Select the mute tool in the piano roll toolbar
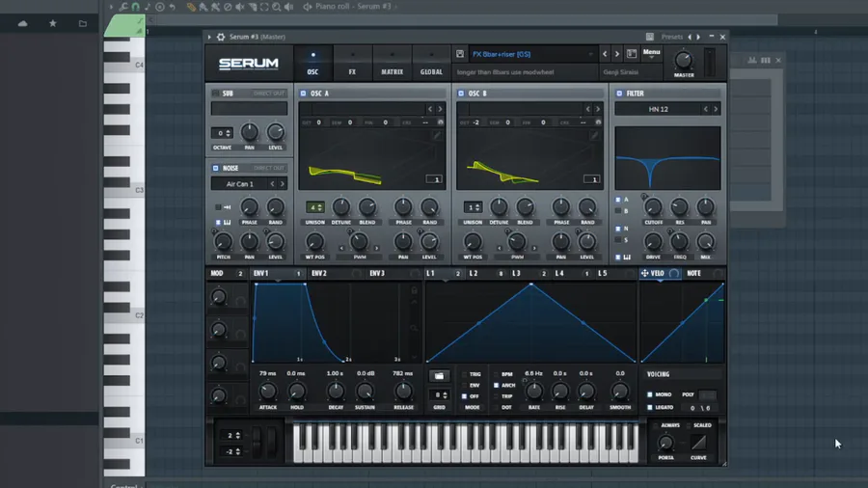 (240, 7)
